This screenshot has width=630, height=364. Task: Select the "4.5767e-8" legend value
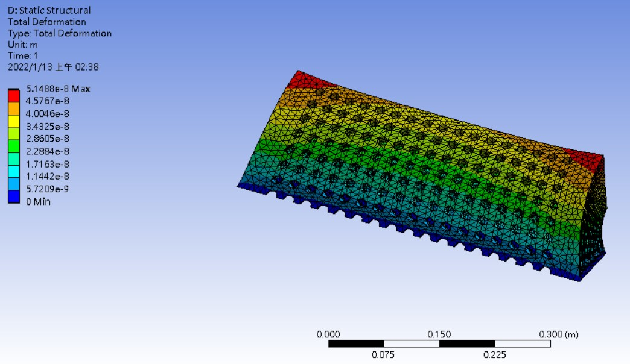[48, 101]
